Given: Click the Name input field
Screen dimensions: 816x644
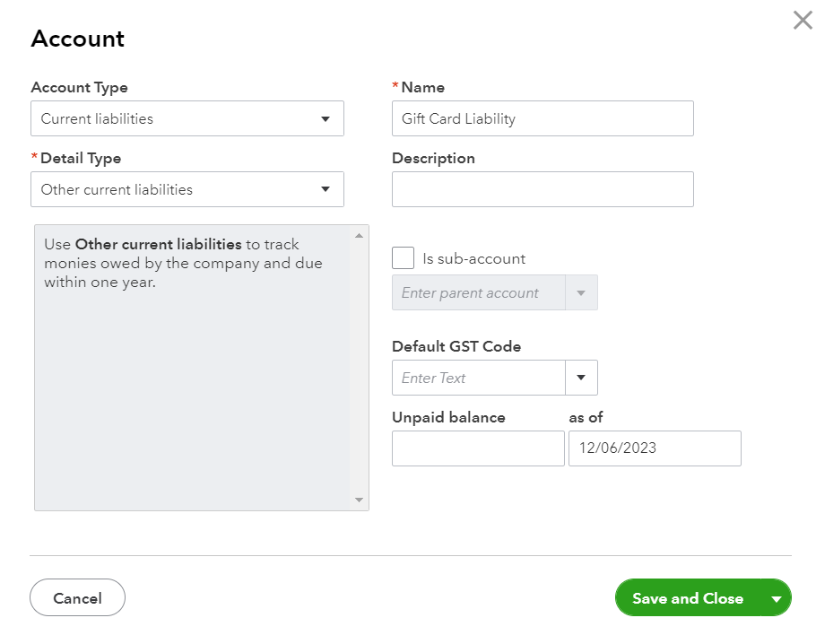Looking at the screenshot, I should click(542, 118).
